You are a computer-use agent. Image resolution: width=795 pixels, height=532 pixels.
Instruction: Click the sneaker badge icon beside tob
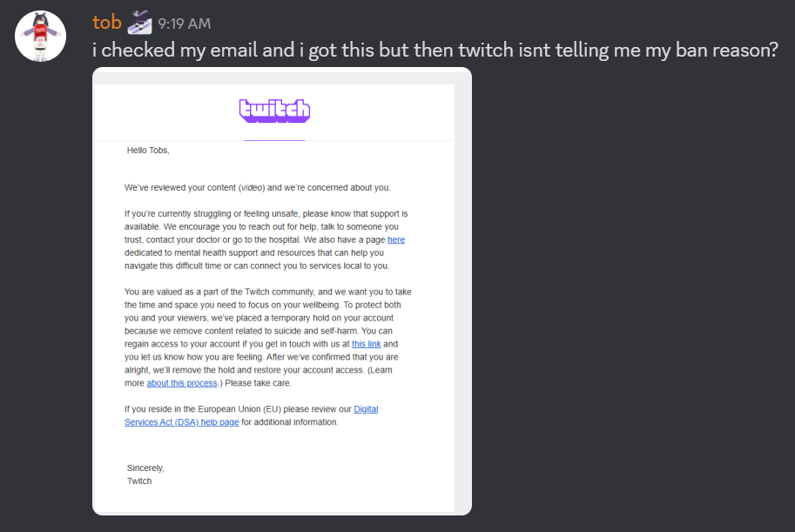140,22
